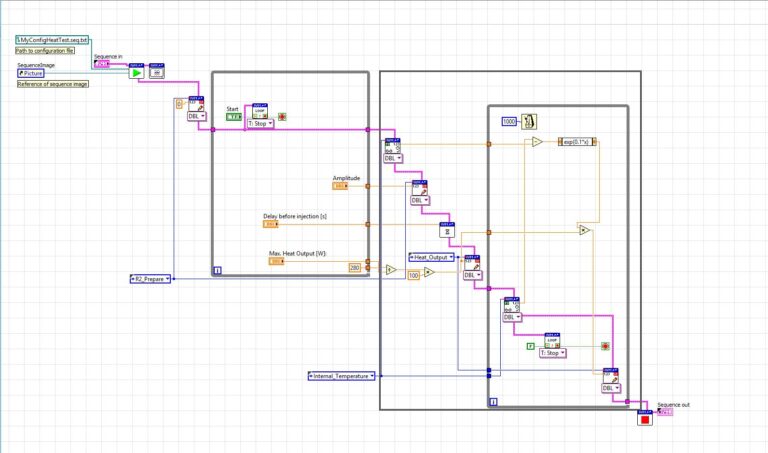Select the 1000 numeric constant
768x453 pixels.
(x=509, y=121)
